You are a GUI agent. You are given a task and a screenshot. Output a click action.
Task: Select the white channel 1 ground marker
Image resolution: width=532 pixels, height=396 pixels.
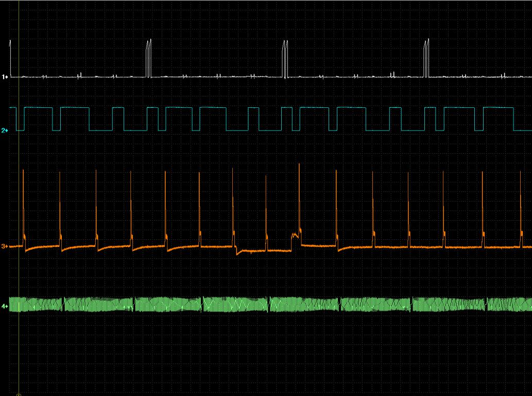5,77
